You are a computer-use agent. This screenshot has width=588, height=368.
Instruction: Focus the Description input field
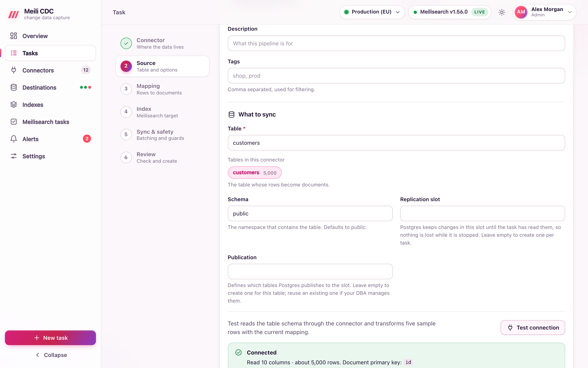(396, 43)
